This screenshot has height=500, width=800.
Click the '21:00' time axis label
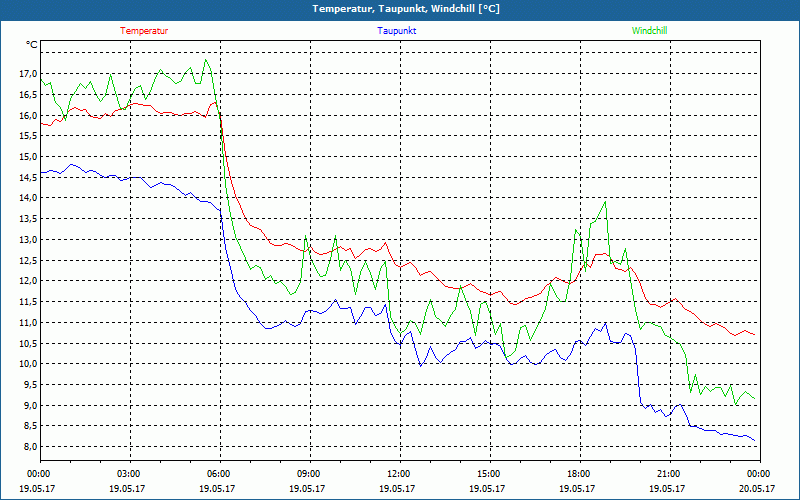[670, 474]
